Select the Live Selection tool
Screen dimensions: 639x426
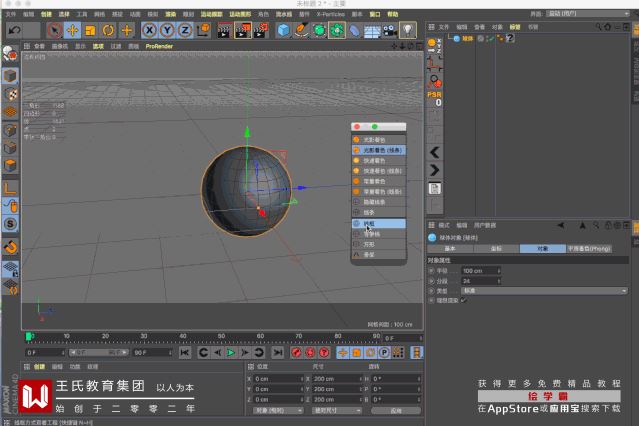pyautogui.click(x=55, y=30)
